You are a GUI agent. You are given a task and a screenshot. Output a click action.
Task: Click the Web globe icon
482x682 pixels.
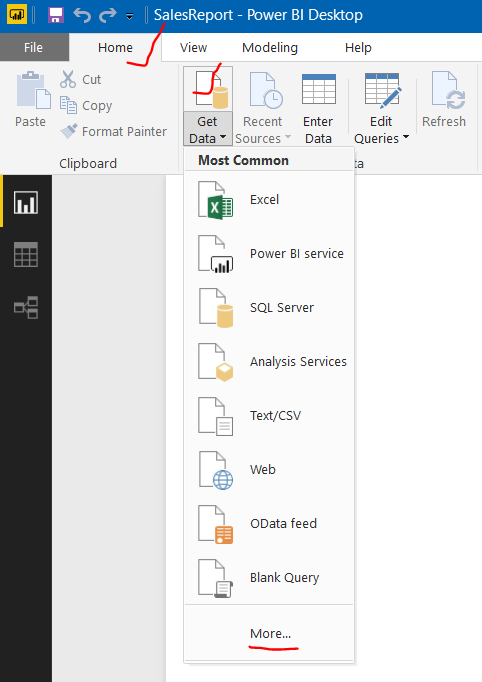pos(216,470)
